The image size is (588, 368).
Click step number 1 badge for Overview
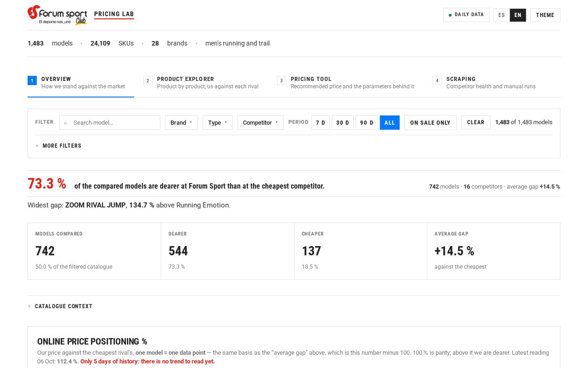(x=32, y=80)
